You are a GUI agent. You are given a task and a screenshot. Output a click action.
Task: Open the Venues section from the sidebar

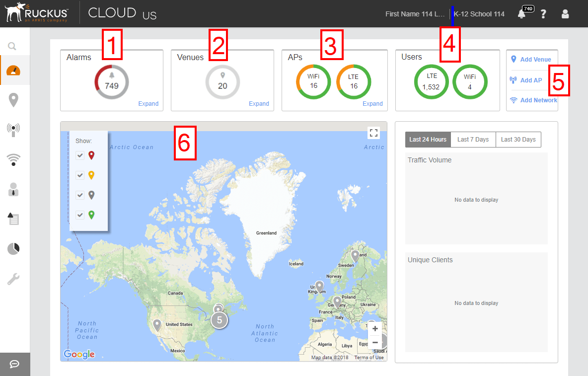pyautogui.click(x=15, y=100)
